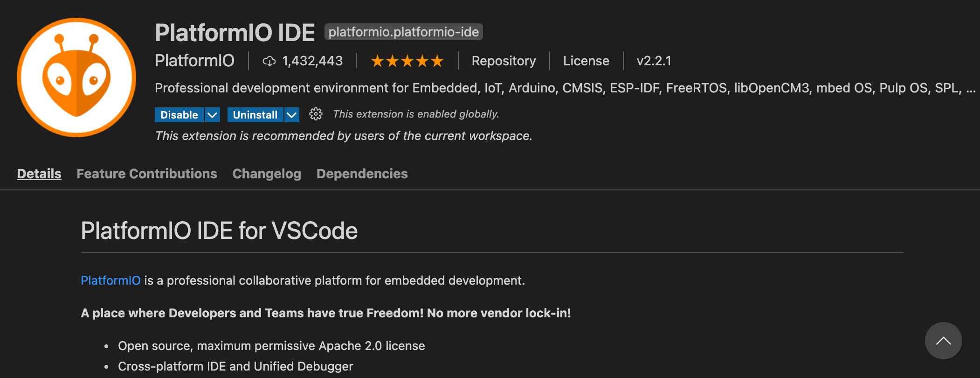Open the blue PlatformIO hyperlink in description
The image size is (980, 378).
110,280
